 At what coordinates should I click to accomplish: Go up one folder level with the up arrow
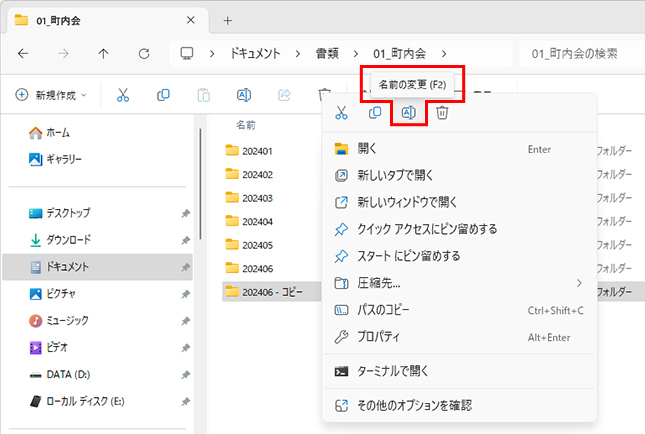coord(103,53)
